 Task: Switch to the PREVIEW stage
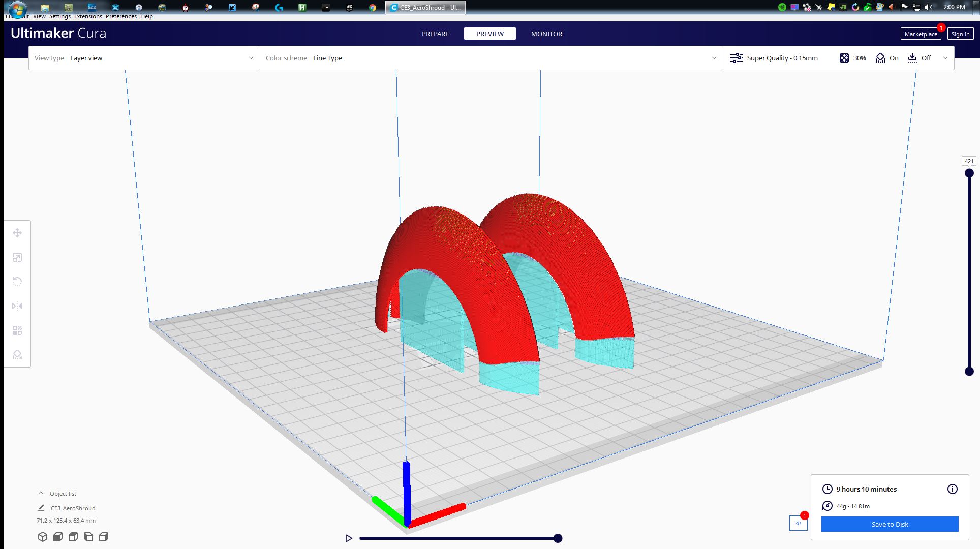(490, 34)
